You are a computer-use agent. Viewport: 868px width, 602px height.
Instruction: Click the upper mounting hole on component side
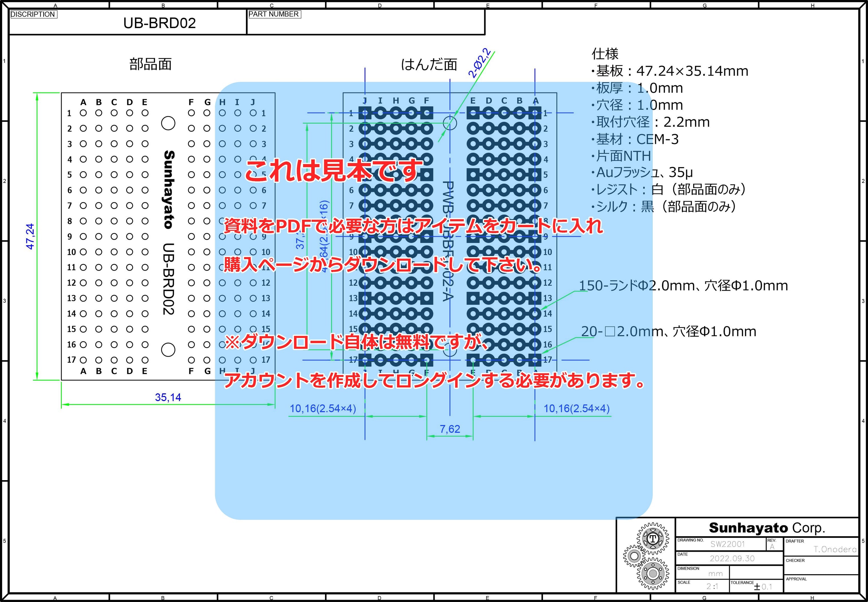click(x=168, y=123)
